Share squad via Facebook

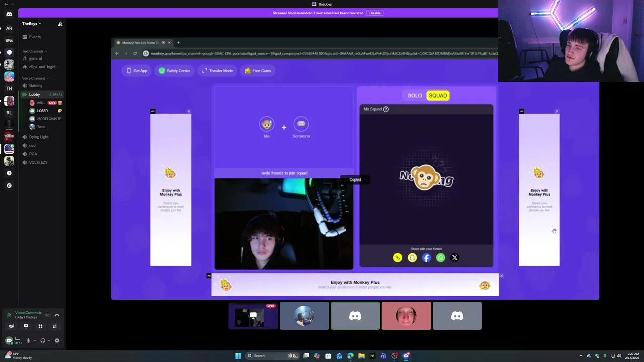pyautogui.click(x=426, y=258)
